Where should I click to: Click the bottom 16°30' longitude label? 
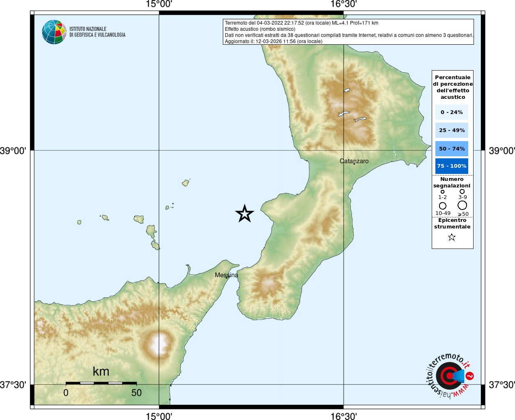tap(344, 415)
